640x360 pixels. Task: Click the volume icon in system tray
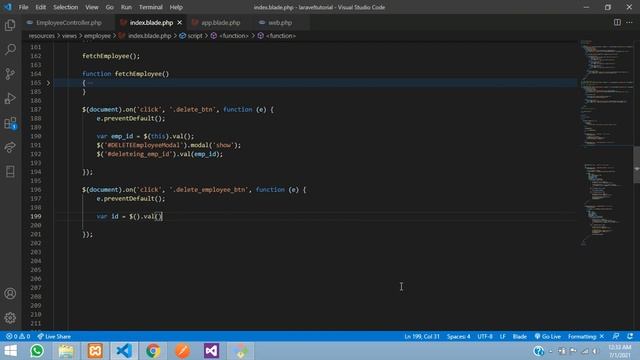595,351
